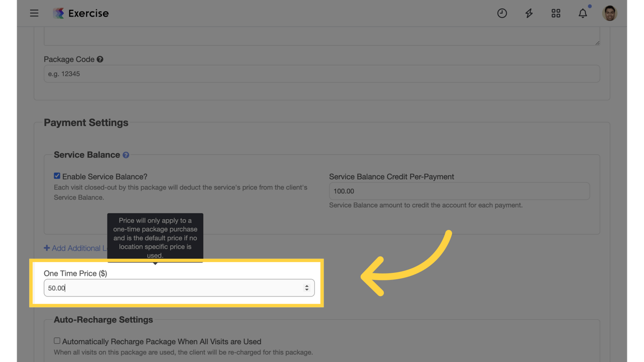The image size is (644, 362).
Task: Open the navigation hamburger menu
Action: [x=34, y=13]
